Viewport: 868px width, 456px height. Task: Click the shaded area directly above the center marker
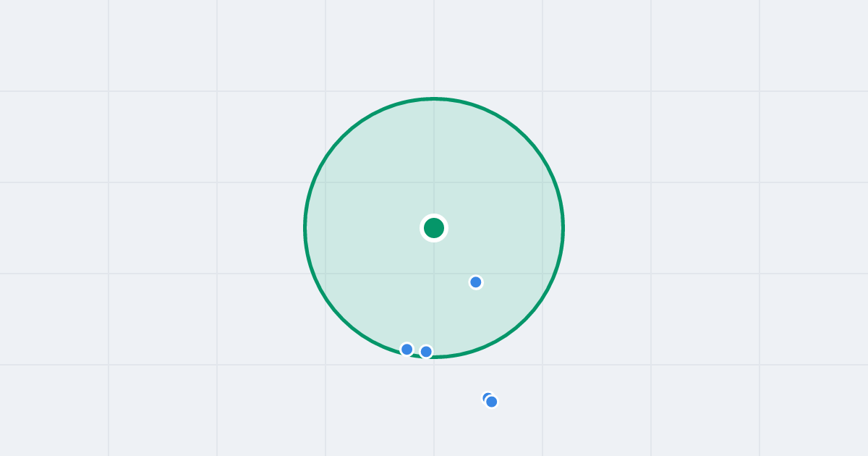(x=434, y=159)
